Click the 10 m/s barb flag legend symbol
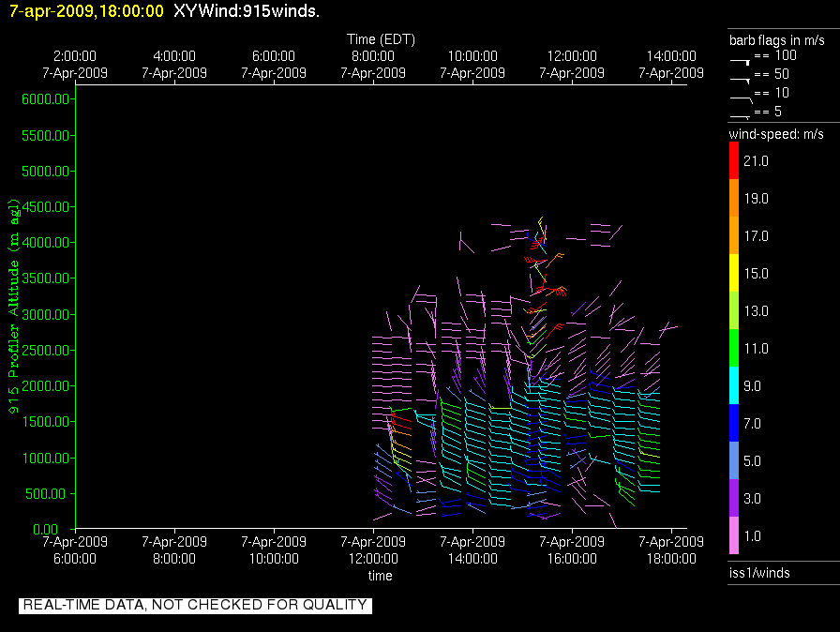This screenshot has height=632, width=840. pos(742,99)
